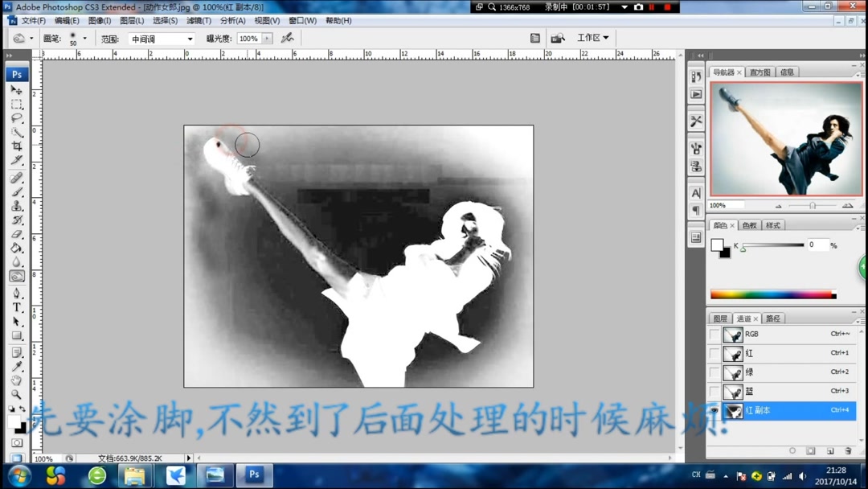The width and height of the screenshot is (868, 489).
Task: Switch to the 路径 paths tab
Action: [772, 318]
